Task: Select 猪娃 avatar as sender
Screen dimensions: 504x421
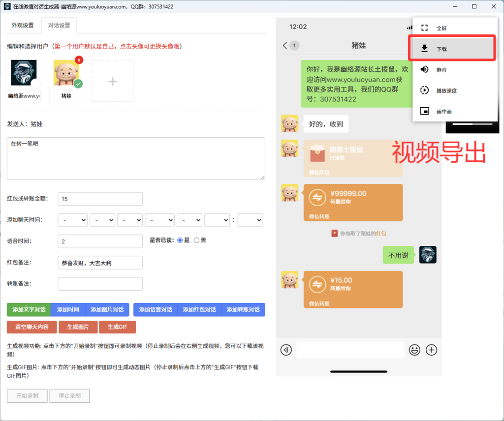Action: point(66,74)
